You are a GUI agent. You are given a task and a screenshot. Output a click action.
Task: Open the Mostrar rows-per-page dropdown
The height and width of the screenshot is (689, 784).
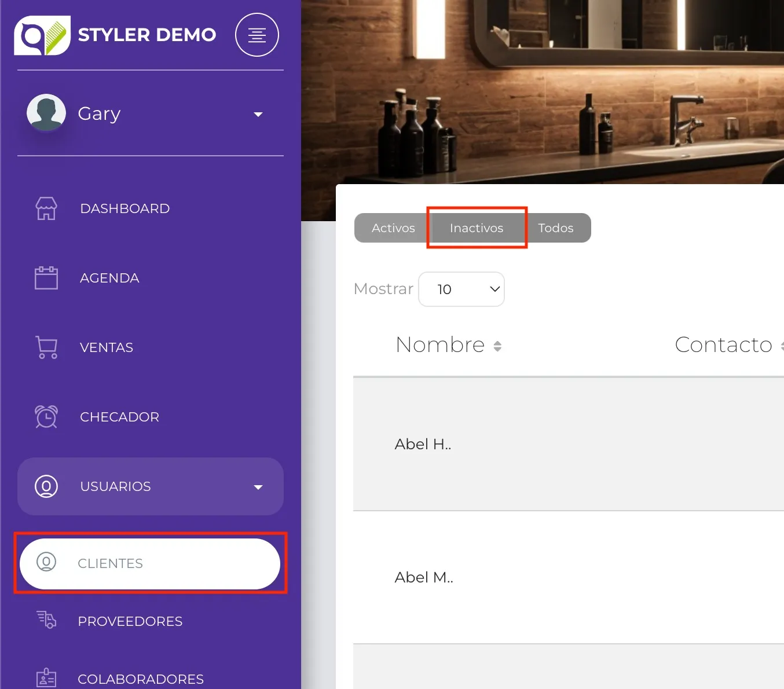[461, 289]
